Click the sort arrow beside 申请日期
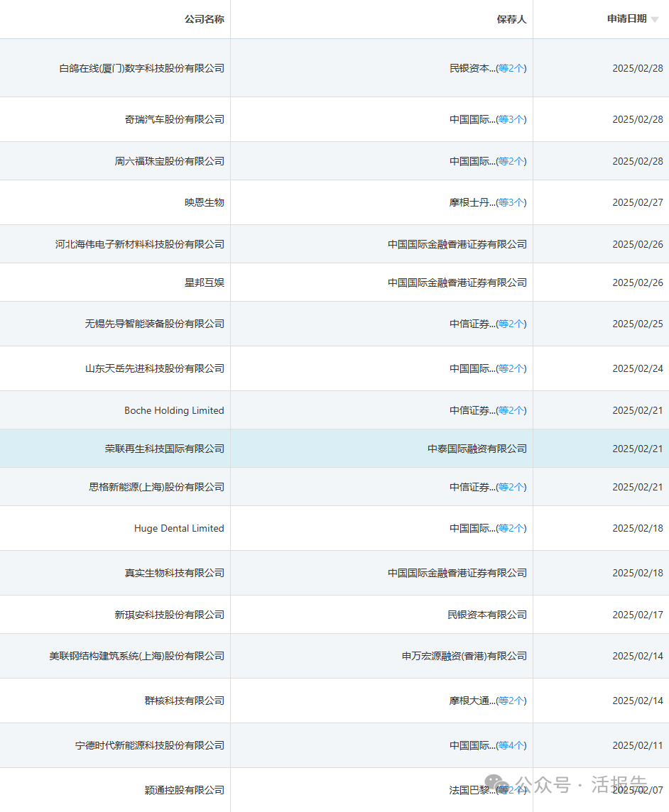 point(654,20)
